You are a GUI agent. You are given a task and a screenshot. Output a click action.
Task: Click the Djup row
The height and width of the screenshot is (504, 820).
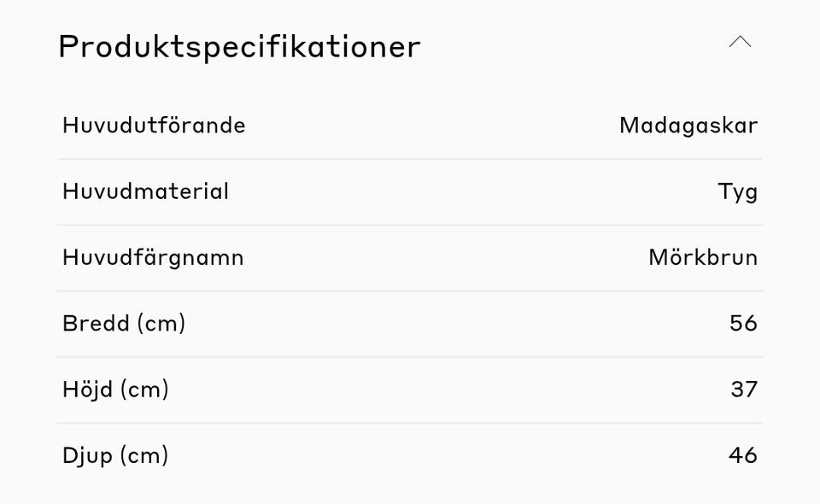[x=410, y=455]
